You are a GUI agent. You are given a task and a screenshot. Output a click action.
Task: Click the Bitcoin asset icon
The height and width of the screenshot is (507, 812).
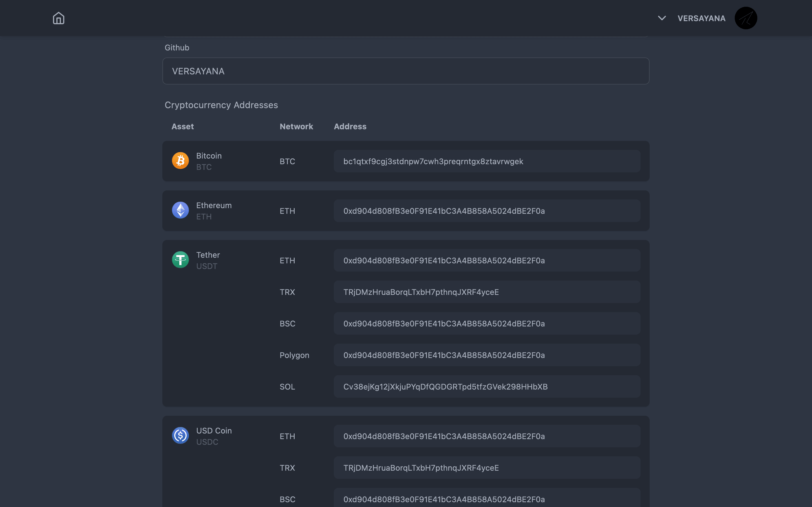[x=180, y=160]
